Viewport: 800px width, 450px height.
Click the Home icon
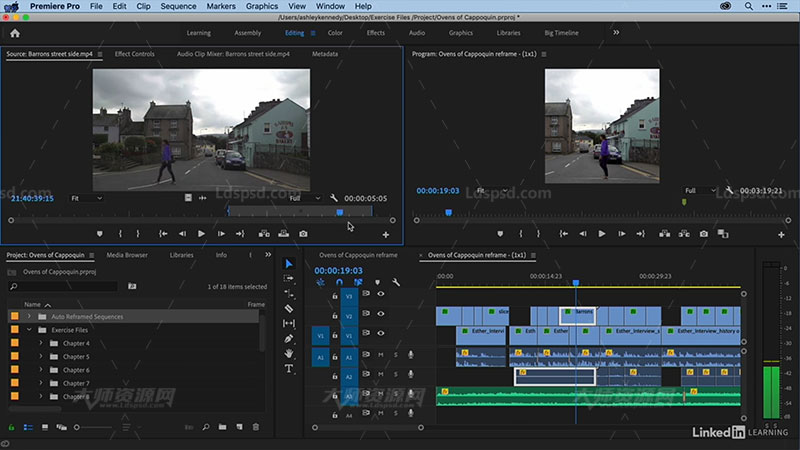point(15,33)
